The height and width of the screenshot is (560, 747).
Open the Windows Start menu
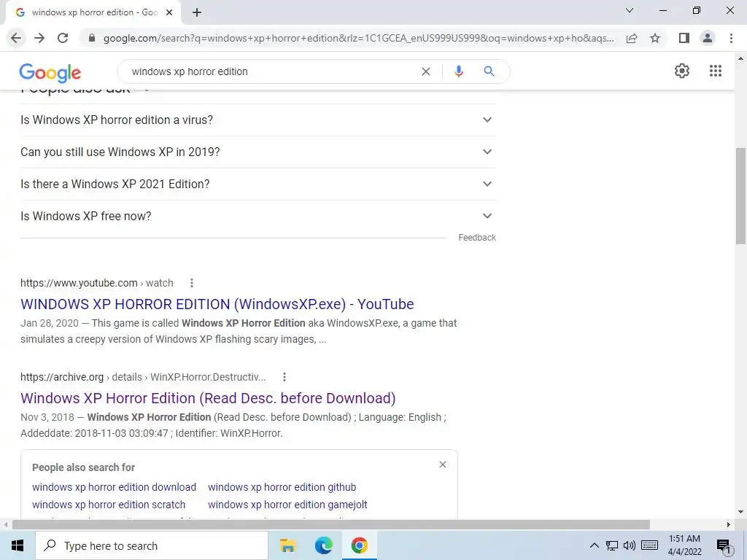coord(18,545)
